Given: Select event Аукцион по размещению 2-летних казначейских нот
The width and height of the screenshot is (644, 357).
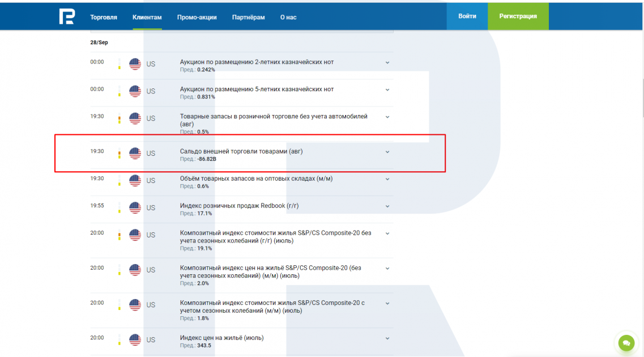Looking at the screenshot, I should [257, 62].
